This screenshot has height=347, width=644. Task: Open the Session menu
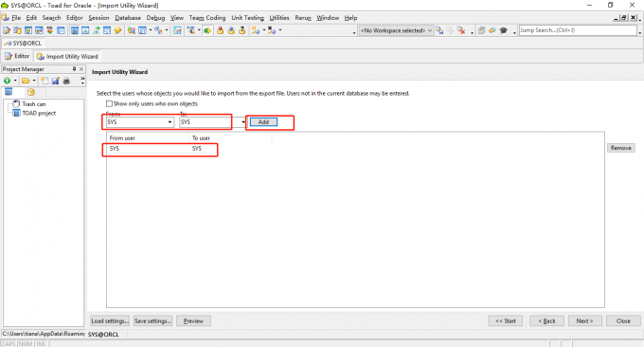pos(98,18)
